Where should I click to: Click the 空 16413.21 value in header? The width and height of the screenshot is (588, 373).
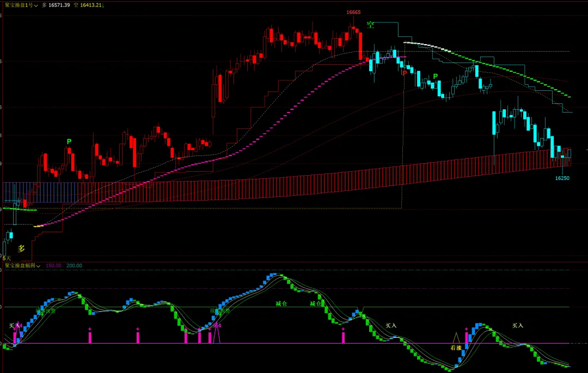[x=89, y=5]
